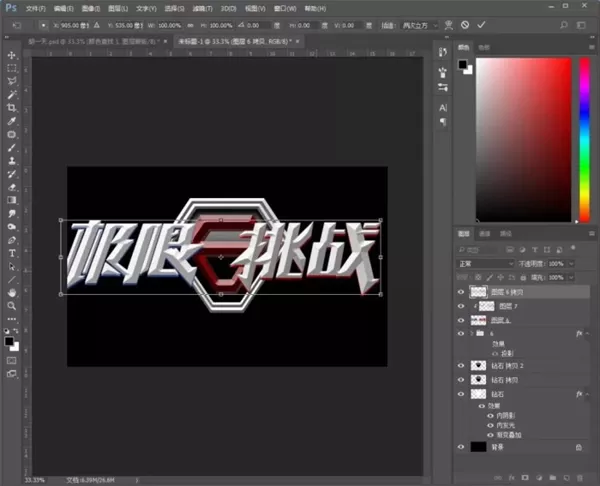Select the Hand tool

coord(11,293)
